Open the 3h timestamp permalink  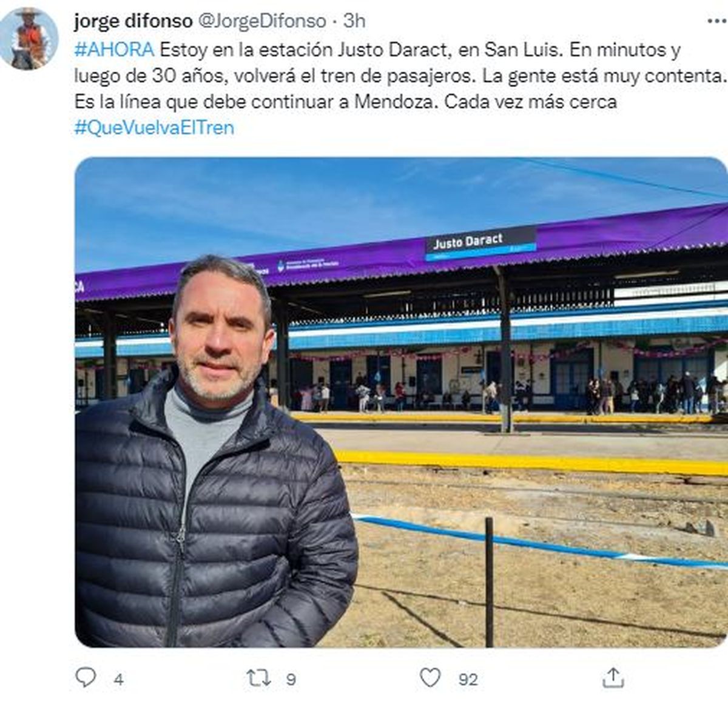pos(354,21)
